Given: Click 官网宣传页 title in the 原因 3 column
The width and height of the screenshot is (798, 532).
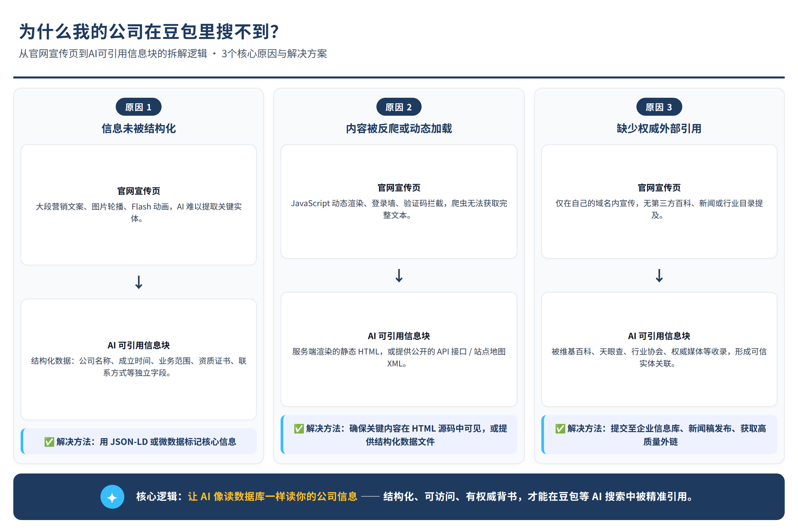Looking at the screenshot, I should 659,188.
